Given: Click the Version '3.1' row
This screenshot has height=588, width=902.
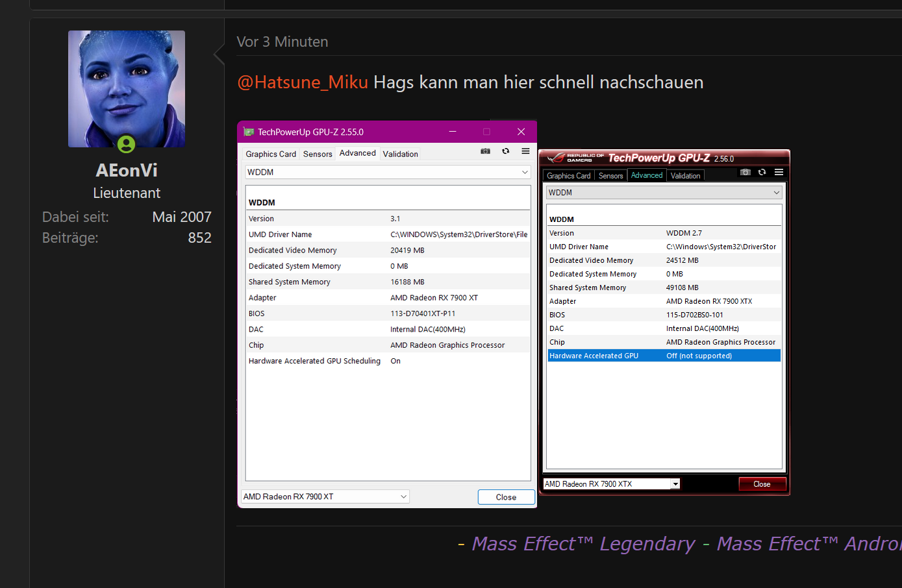Looking at the screenshot, I should tap(388, 219).
